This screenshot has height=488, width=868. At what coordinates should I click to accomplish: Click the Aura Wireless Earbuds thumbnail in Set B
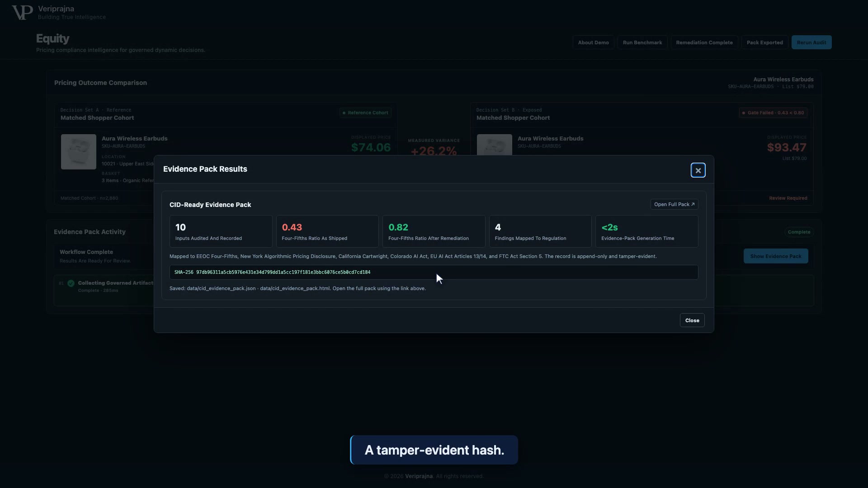click(495, 145)
